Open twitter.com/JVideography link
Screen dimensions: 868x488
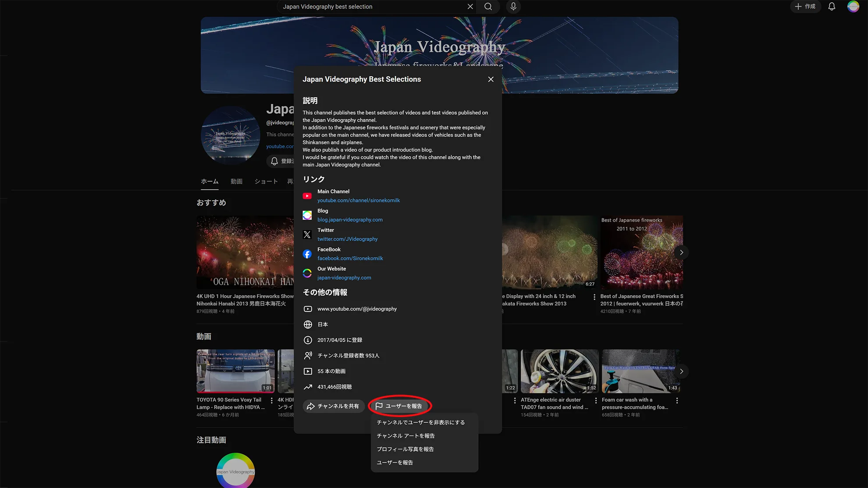[x=347, y=239]
